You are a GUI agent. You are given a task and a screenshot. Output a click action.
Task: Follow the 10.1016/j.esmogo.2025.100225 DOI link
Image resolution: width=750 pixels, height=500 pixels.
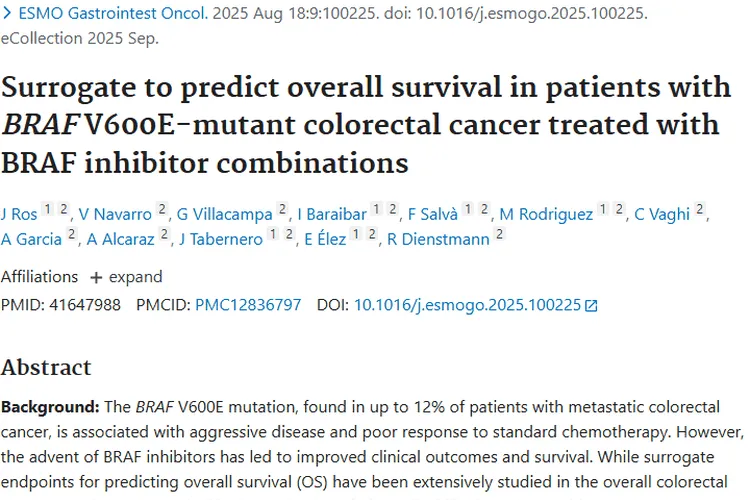tap(467, 305)
